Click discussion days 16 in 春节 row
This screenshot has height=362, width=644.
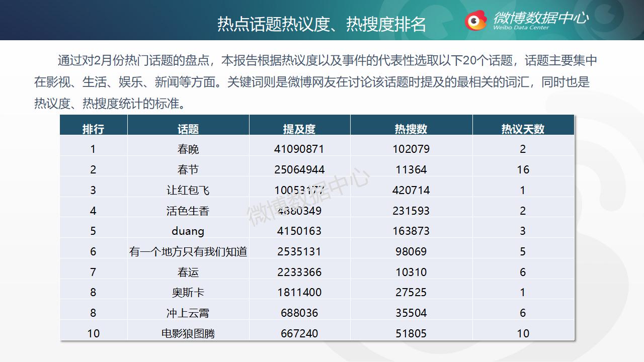click(x=523, y=170)
